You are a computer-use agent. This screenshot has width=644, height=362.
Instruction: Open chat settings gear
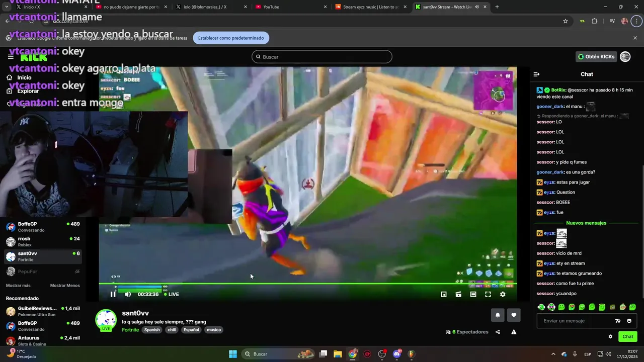click(610, 337)
